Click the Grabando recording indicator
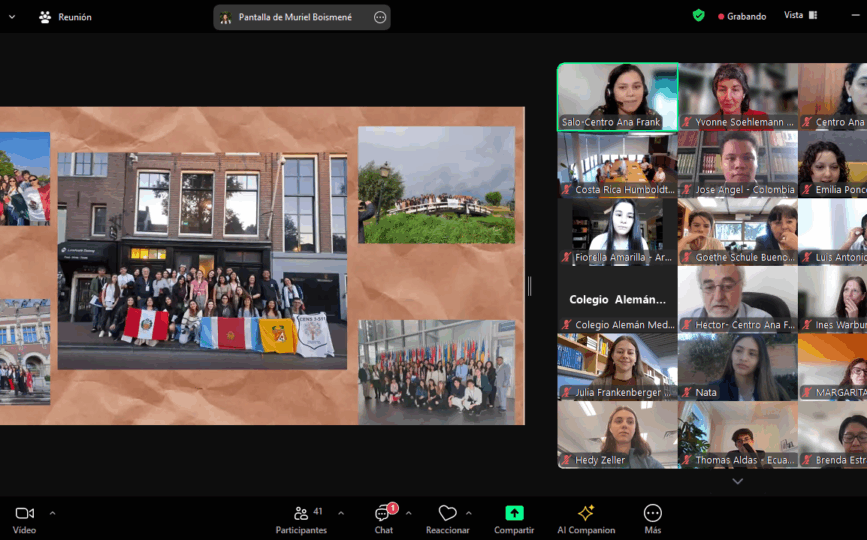867x540 pixels. [x=742, y=16]
